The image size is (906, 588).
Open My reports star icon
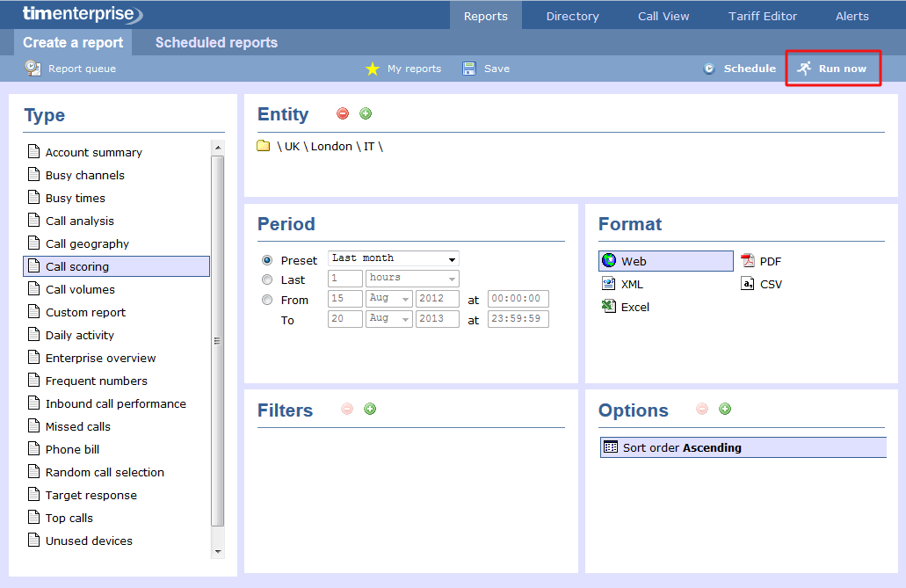coord(373,69)
